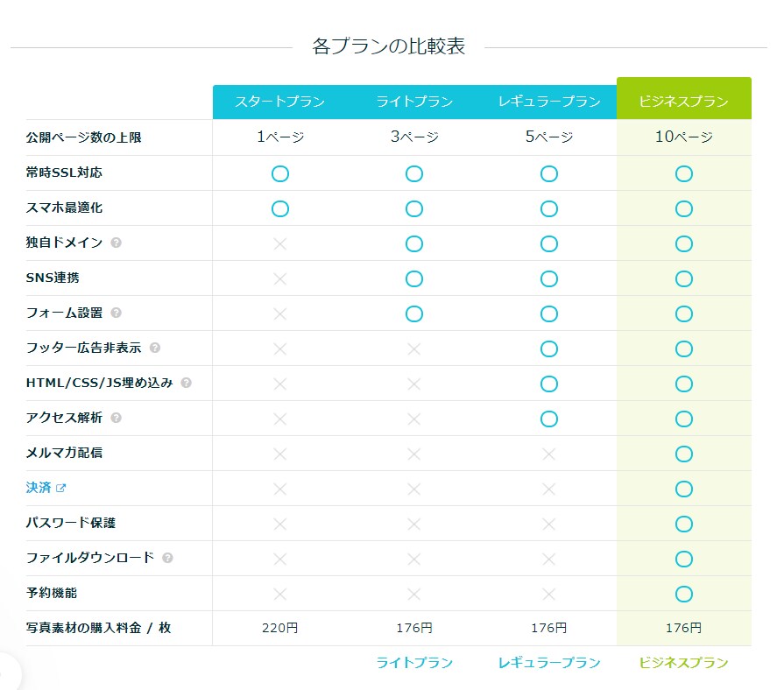Screen dimensions: 784x690
Task: Click the ファイルダウンロード row label
Action: tap(90, 558)
